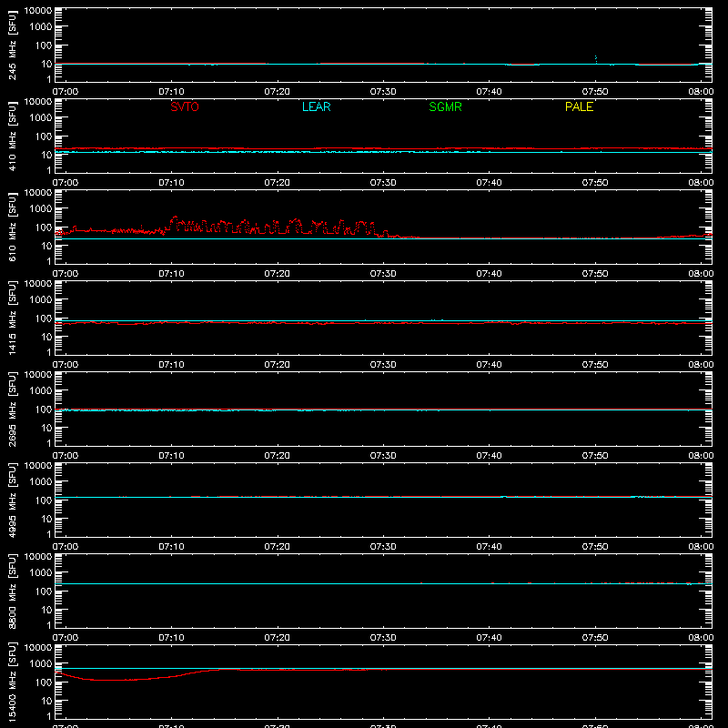Click the yellow PALE station legend label
This screenshot has height=728, width=728.
[x=579, y=106]
